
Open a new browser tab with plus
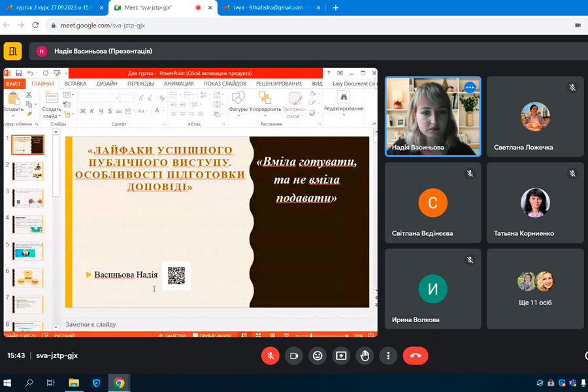tap(336, 8)
